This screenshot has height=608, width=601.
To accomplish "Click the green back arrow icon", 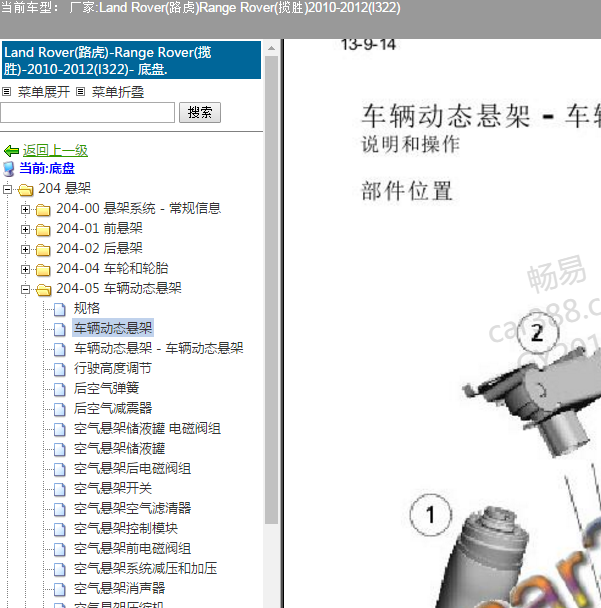I will click(11, 150).
